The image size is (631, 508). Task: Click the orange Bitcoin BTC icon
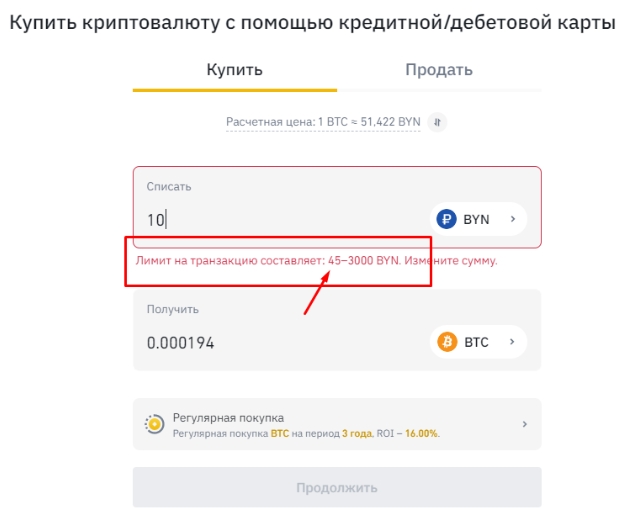click(x=447, y=342)
